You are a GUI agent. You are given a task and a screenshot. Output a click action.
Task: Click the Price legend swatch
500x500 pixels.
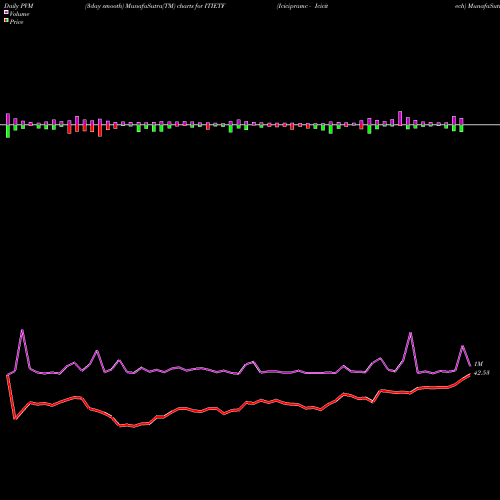pyautogui.click(x=6, y=21)
